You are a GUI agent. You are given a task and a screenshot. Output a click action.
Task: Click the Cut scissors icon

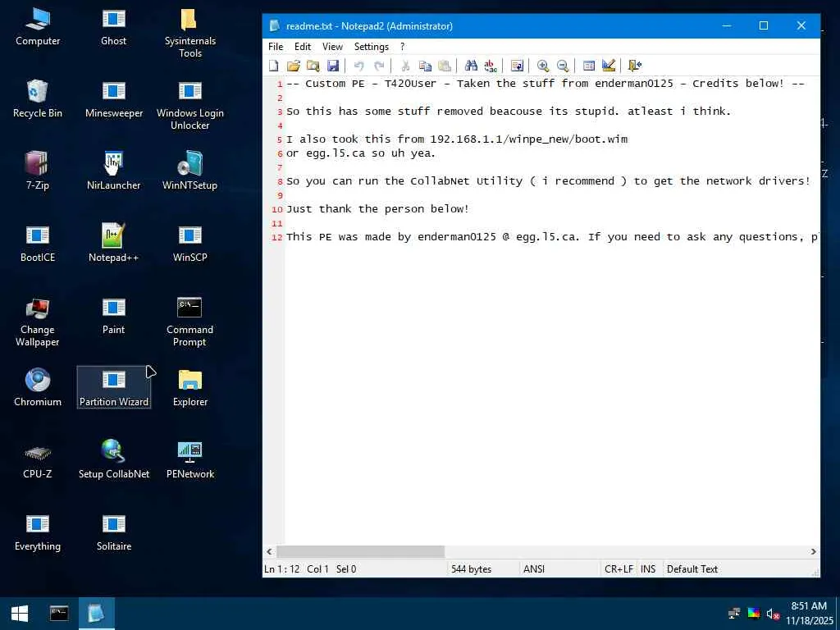pos(405,66)
